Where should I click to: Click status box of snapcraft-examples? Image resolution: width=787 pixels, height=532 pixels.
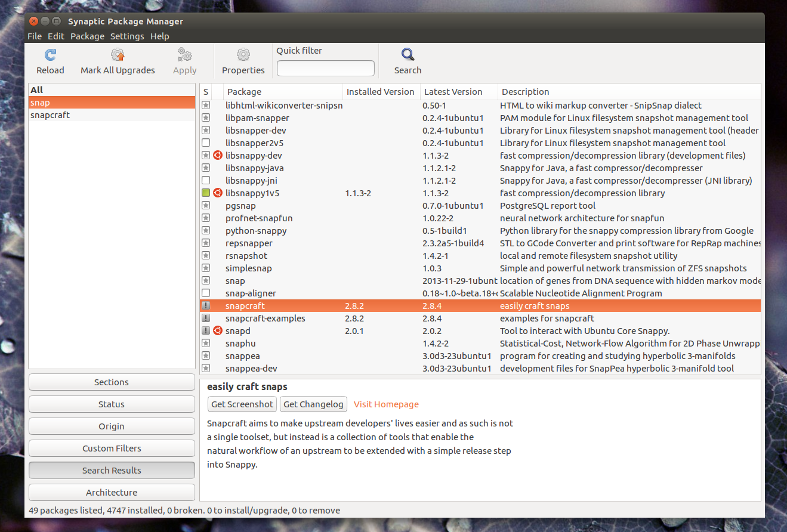(206, 318)
